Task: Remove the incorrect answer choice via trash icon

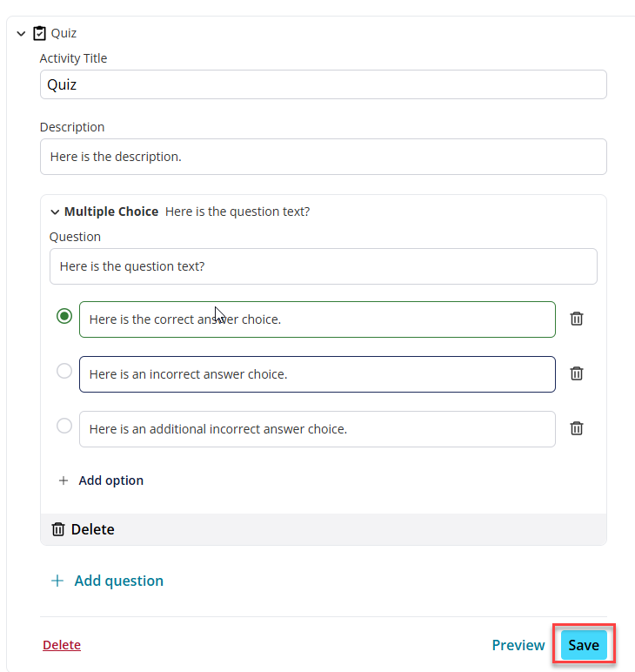Action: (577, 373)
